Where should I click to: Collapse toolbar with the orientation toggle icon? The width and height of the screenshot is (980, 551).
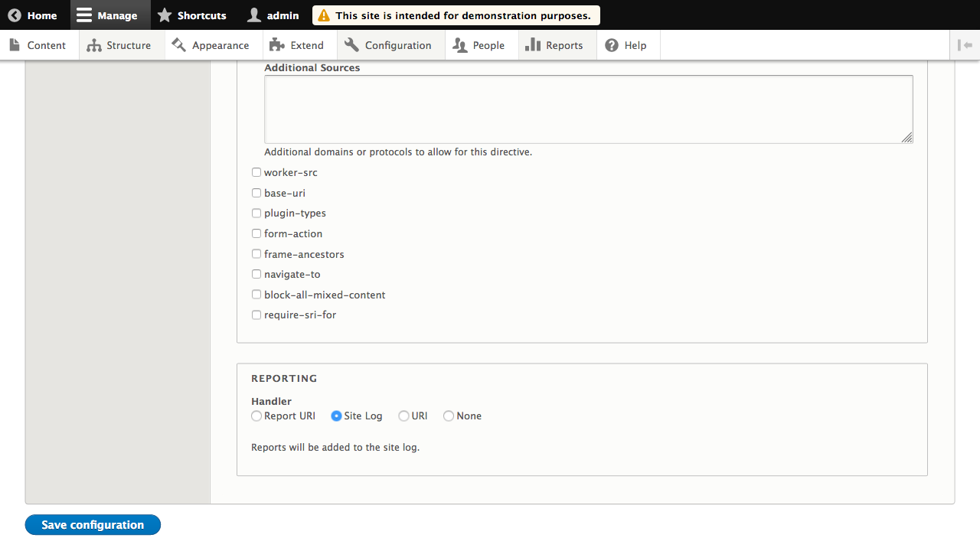tap(965, 45)
